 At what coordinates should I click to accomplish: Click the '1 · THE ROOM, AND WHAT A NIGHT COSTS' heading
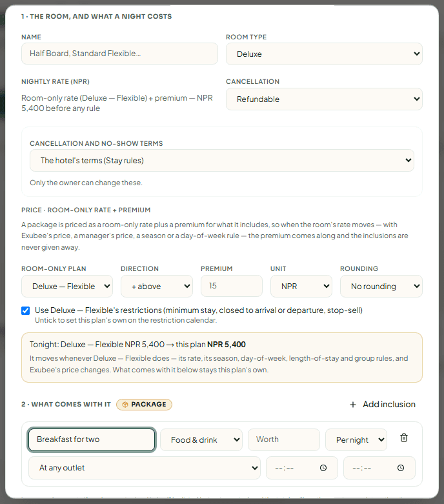pyautogui.click(x=96, y=16)
